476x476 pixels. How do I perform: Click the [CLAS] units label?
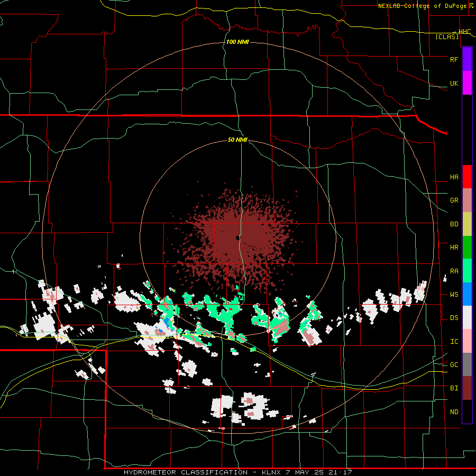[447, 37]
